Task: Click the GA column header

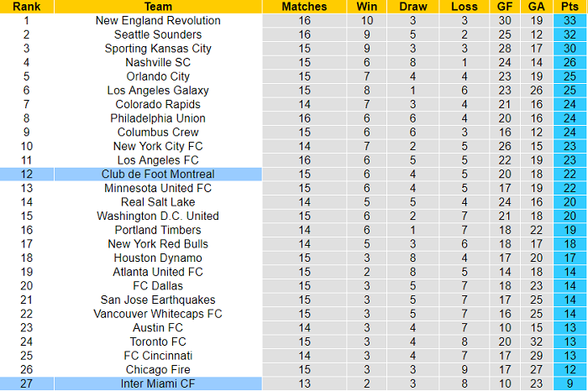Action: click(538, 7)
